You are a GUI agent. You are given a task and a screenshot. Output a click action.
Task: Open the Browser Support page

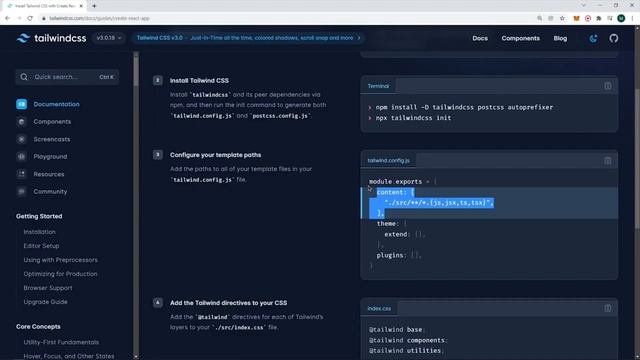pos(48,288)
